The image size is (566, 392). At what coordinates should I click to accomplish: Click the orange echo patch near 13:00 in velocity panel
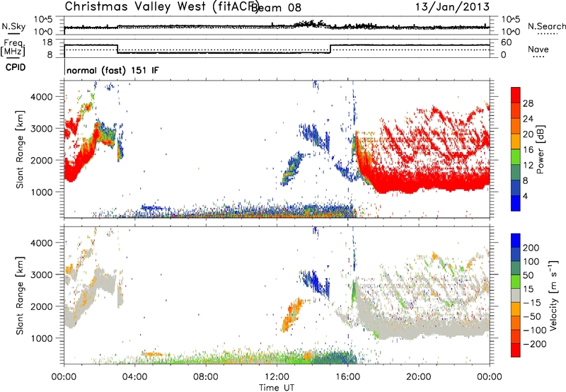tap(292, 315)
